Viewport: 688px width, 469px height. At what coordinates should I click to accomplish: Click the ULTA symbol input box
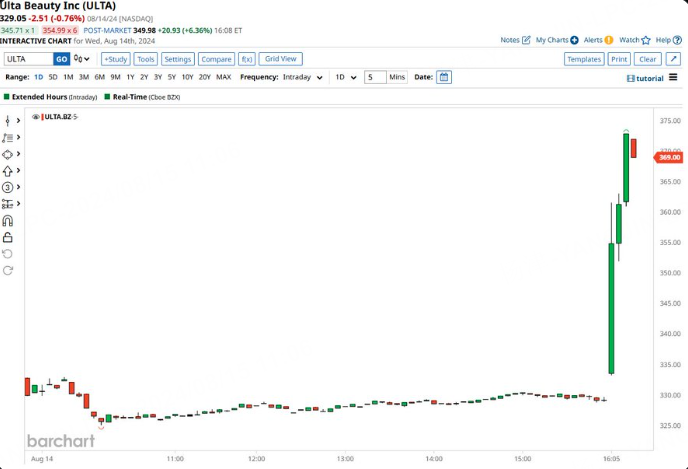point(29,59)
